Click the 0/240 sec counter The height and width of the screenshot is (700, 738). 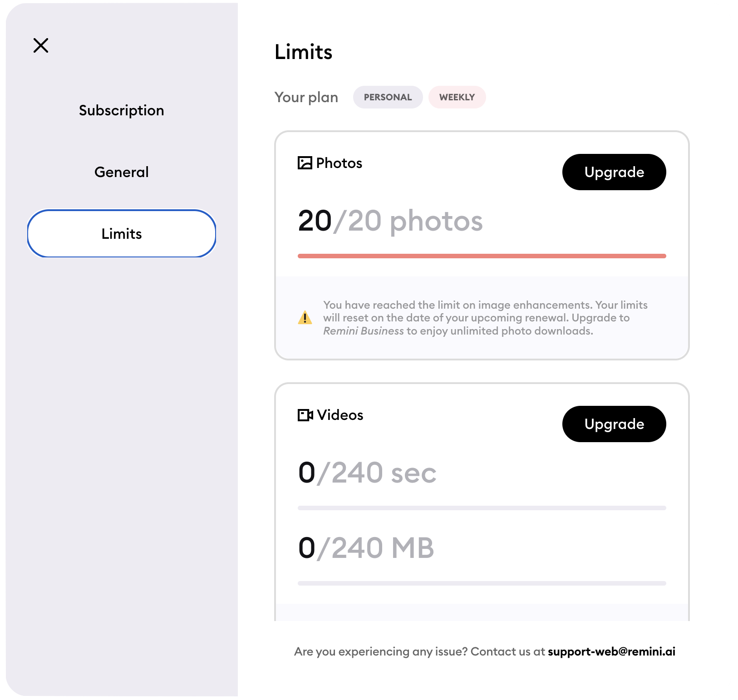point(367,473)
